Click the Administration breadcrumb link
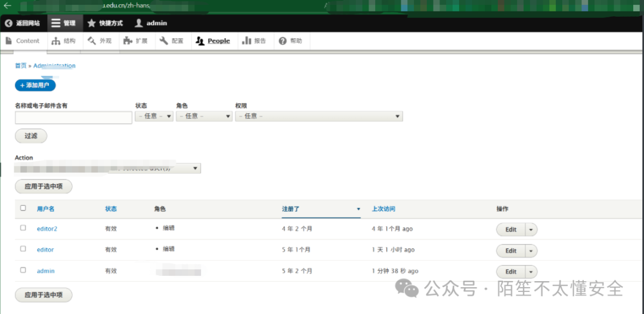Viewport: 644px width, 314px height. click(x=54, y=66)
